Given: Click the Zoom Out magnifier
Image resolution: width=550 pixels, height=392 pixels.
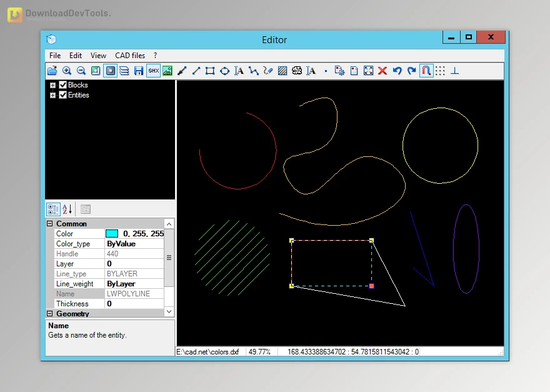Looking at the screenshot, I should pyautogui.click(x=81, y=71).
